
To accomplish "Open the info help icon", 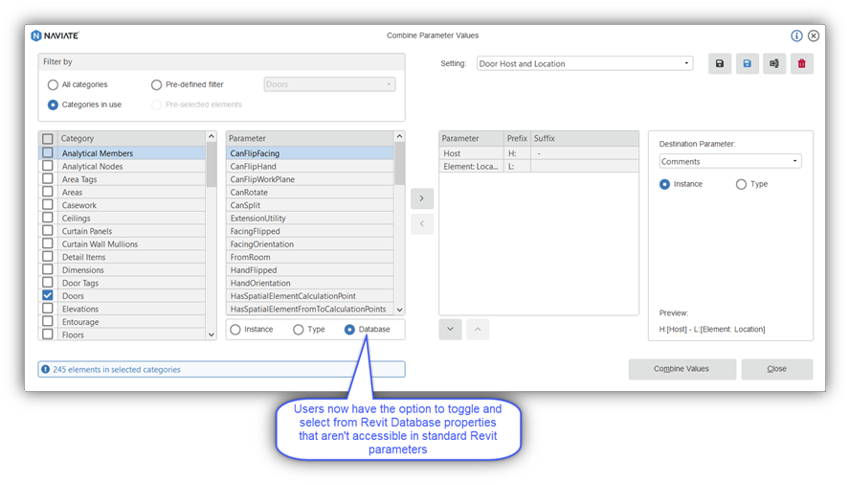I will coord(796,36).
